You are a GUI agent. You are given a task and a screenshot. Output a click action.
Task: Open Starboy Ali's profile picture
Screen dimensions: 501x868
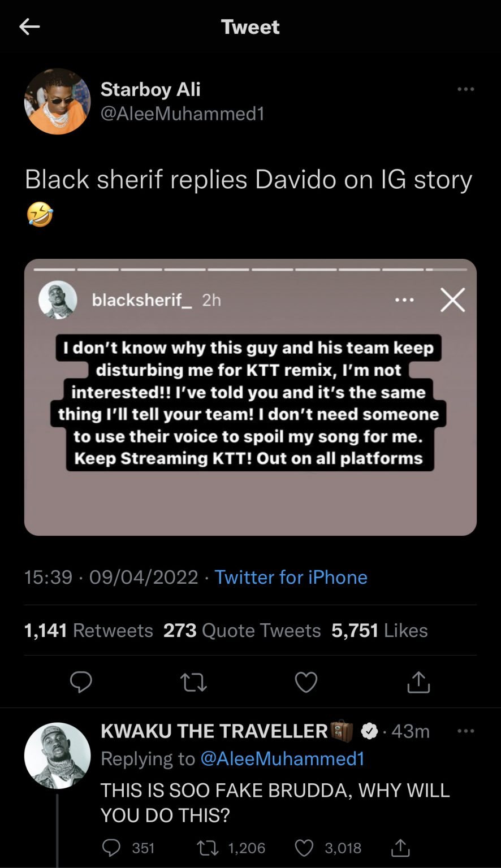(57, 102)
